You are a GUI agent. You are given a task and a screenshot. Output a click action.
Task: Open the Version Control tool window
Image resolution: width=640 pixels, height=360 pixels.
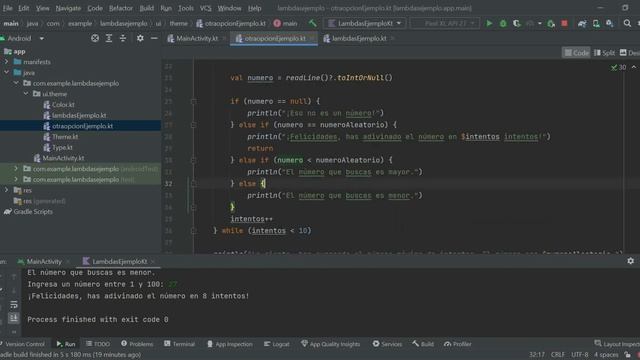(24, 344)
